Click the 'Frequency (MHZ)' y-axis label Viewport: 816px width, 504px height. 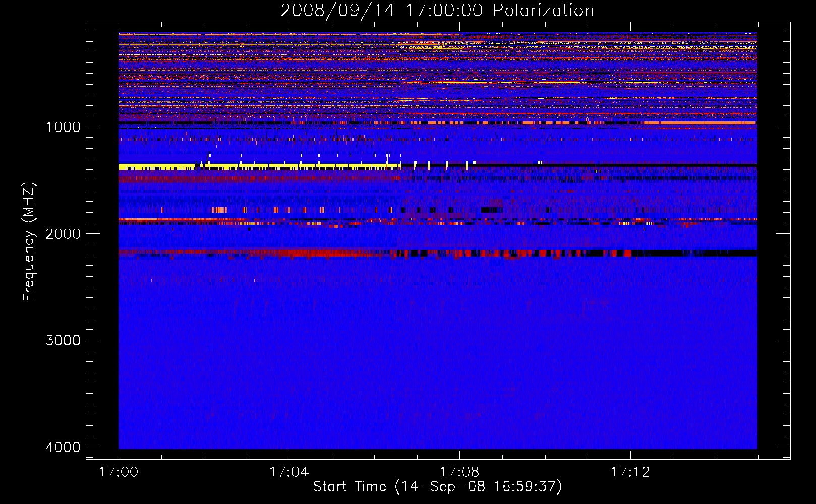tap(29, 242)
